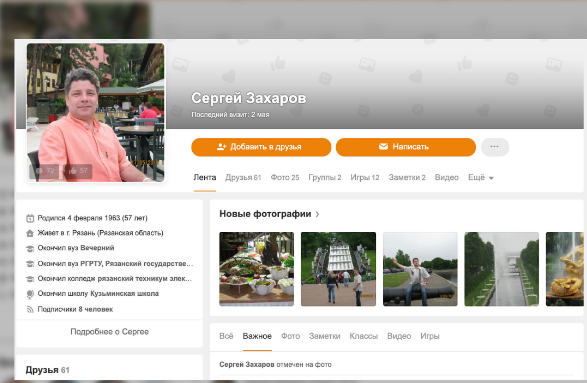587x383 pixels.
Task: Open the food buffet photo thumbnail
Action: click(256, 269)
